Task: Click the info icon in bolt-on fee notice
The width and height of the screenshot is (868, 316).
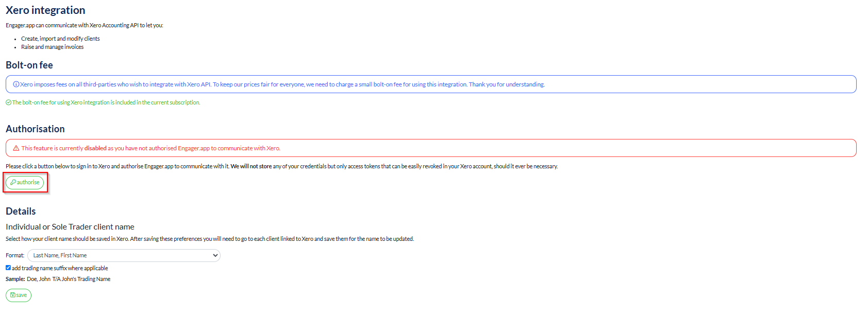Action: click(x=16, y=84)
